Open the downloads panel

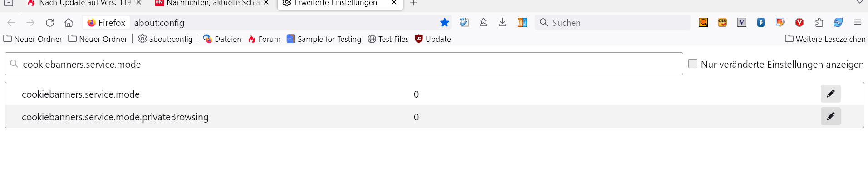[502, 22]
